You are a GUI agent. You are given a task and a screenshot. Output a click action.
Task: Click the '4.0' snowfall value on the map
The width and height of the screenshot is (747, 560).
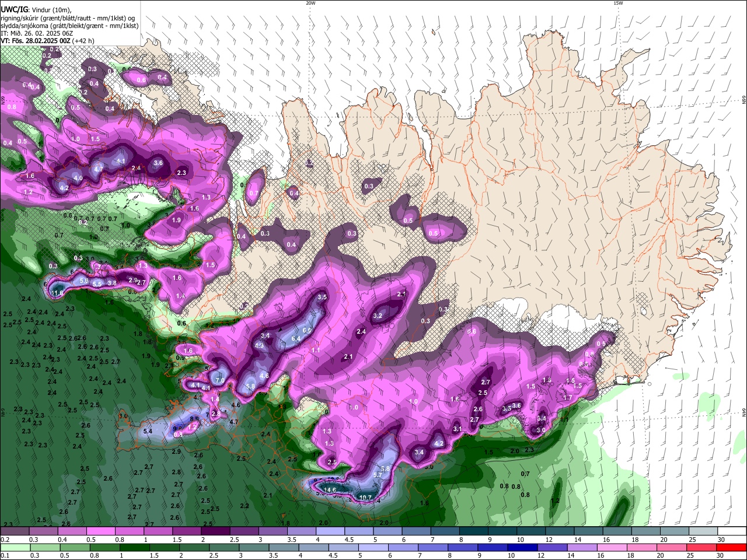[78, 178]
